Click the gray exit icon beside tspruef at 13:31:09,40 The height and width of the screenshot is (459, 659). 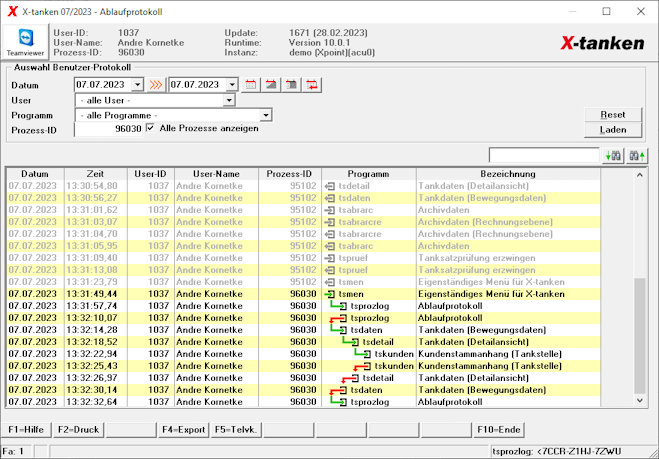pyautogui.click(x=330, y=258)
